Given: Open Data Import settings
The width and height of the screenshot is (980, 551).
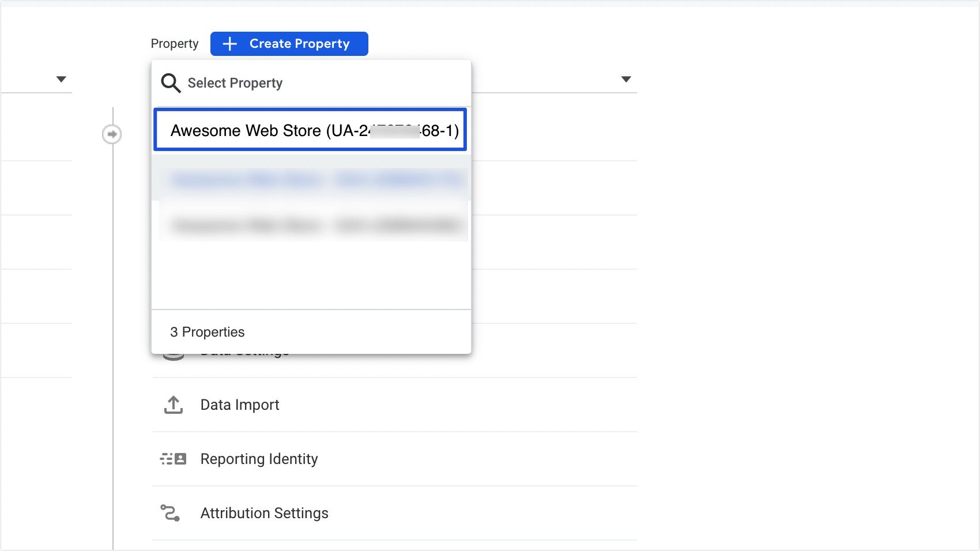Looking at the screenshot, I should coord(395,405).
